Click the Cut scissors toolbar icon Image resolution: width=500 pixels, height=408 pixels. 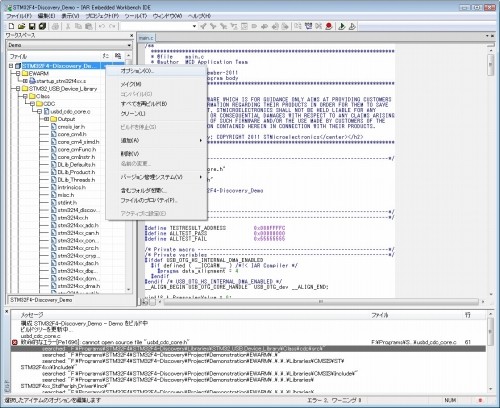(68, 26)
